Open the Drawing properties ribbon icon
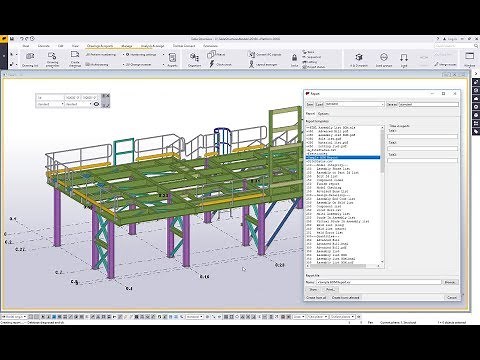Viewport: 480px width, 360px height. pyautogui.click(x=52, y=59)
